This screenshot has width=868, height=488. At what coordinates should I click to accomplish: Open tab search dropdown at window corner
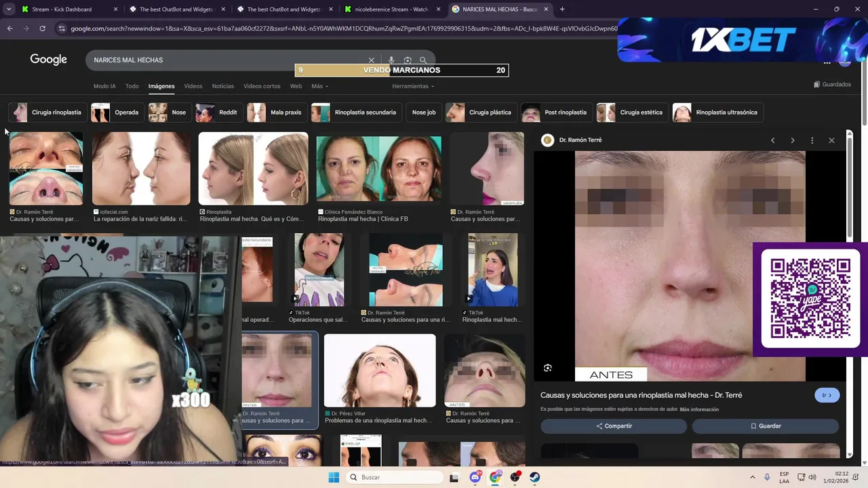click(8, 9)
